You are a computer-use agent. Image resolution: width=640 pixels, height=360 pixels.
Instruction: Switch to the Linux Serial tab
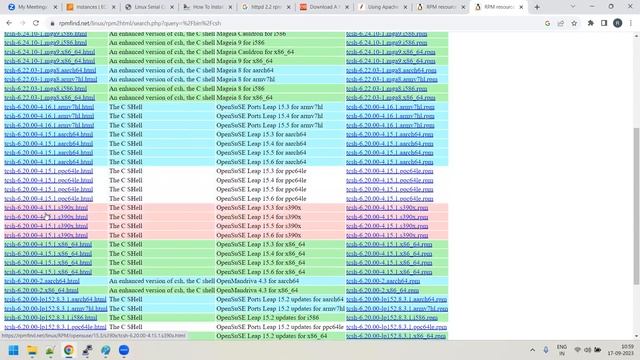148,7
